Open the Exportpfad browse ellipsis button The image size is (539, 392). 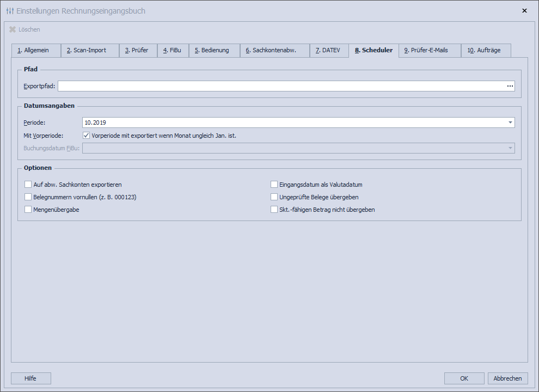[510, 86]
